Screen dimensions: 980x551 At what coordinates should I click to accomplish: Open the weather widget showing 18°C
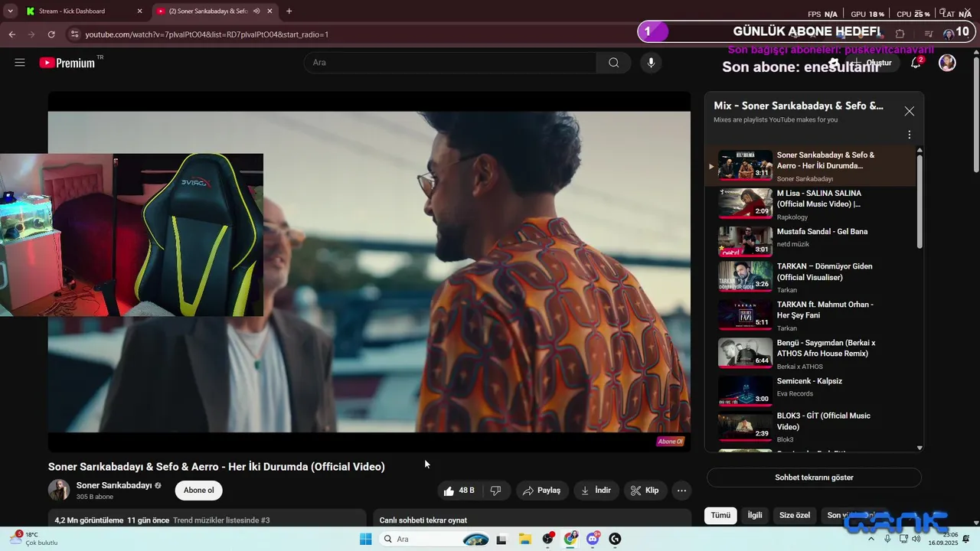click(x=33, y=539)
